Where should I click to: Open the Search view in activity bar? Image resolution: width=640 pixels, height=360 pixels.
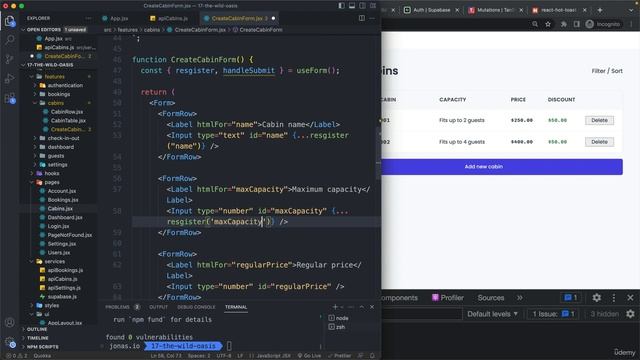click(9, 40)
